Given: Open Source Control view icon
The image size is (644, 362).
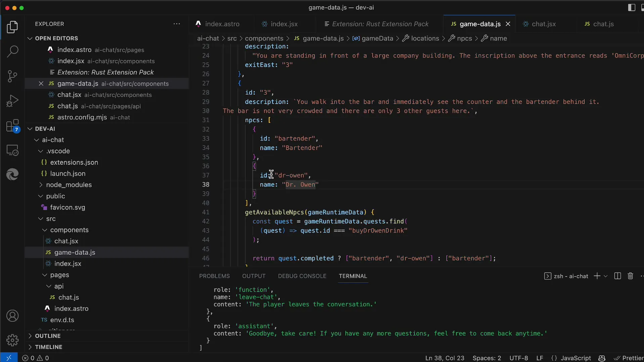Looking at the screenshot, I should click(x=12, y=76).
